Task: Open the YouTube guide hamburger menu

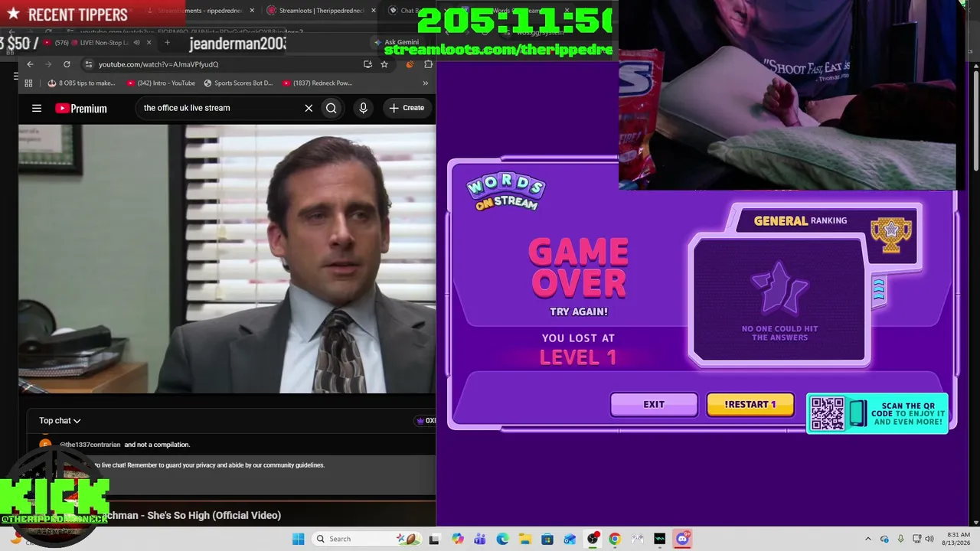Action: click(36, 108)
